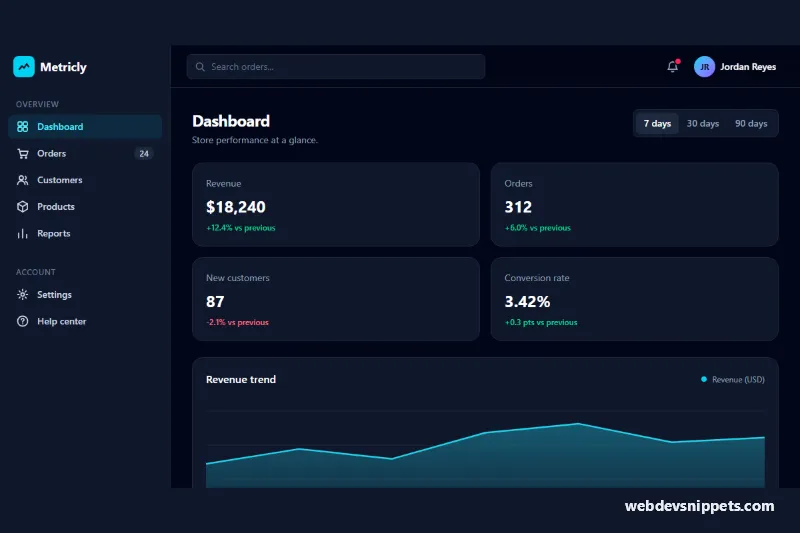Open the Customers page
The height and width of the screenshot is (533, 800).
(85, 180)
